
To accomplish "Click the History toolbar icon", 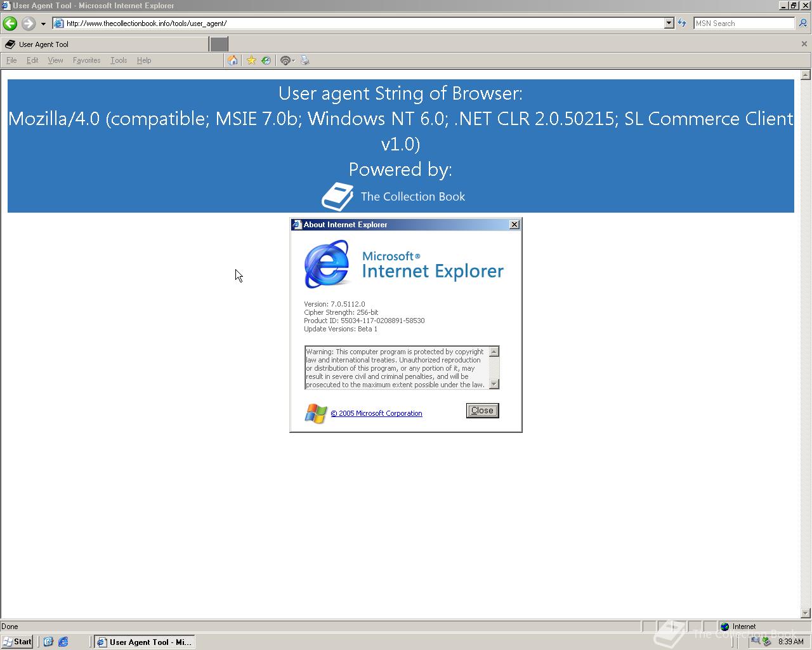I will [266, 60].
